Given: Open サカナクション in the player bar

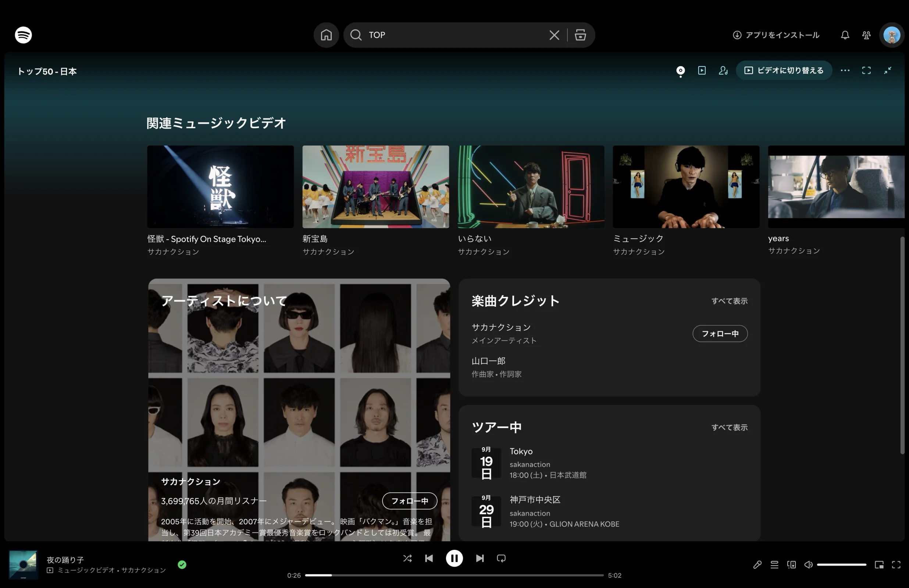Looking at the screenshot, I should coord(144,570).
